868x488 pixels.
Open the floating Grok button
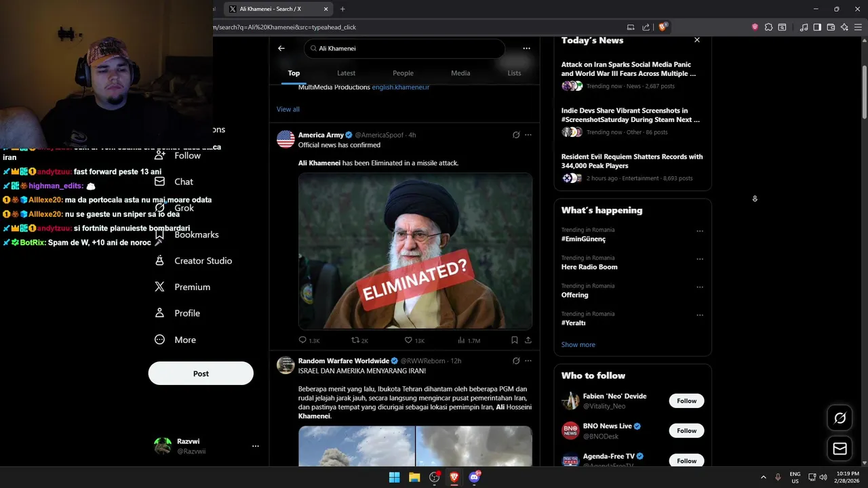840,418
